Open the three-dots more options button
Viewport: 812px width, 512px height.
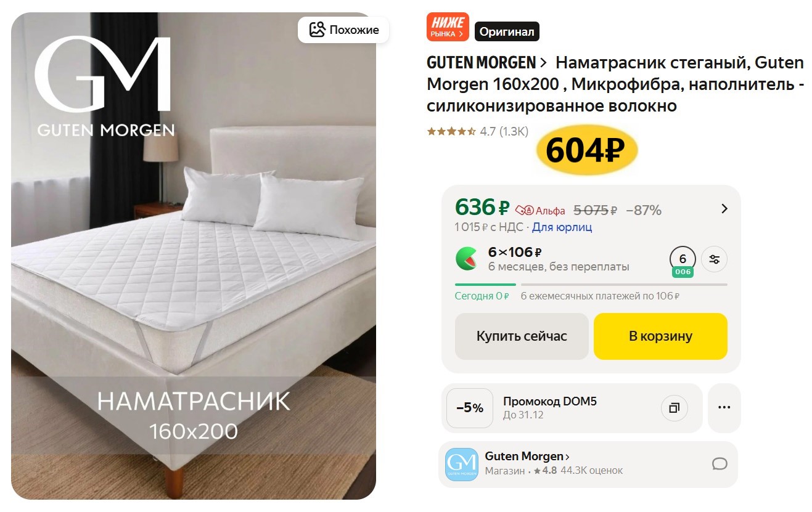724,408
